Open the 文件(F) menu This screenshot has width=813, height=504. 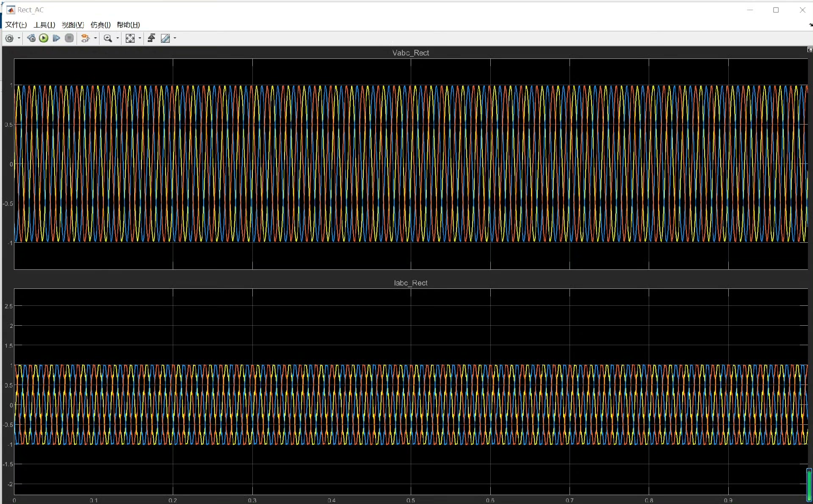point(16,25)
